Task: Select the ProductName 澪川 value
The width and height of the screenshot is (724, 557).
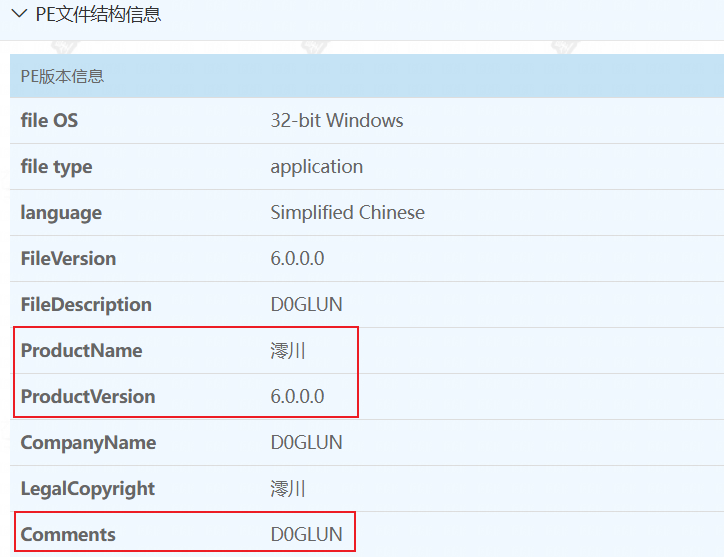Action: click(288, 351)
